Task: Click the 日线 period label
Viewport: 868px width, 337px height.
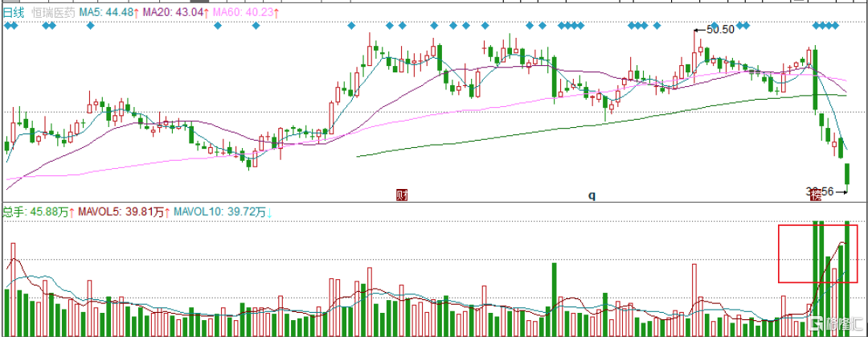Action: pos(14,11)
